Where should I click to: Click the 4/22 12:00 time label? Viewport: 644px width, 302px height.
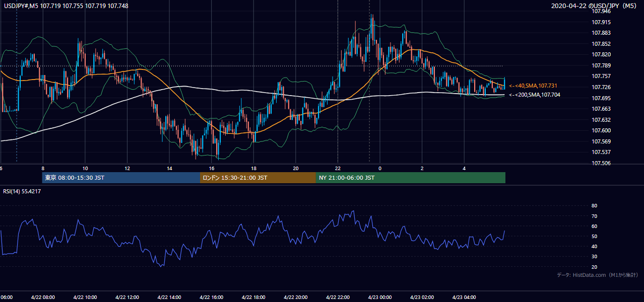127,297
